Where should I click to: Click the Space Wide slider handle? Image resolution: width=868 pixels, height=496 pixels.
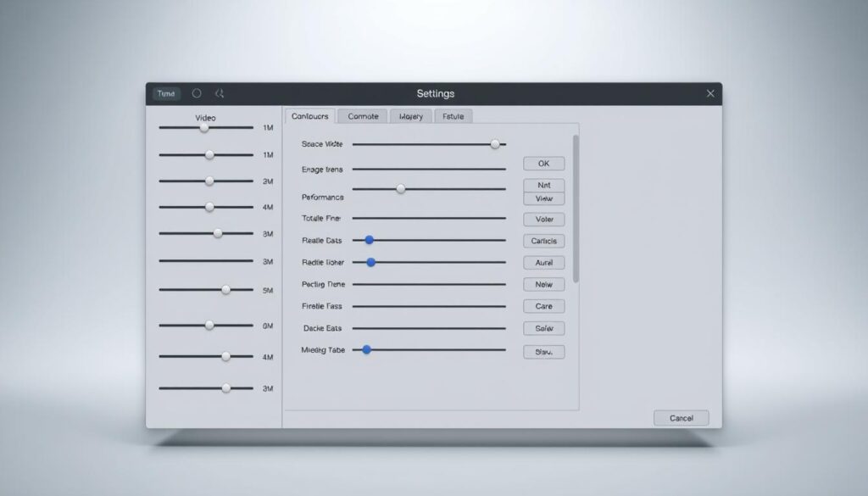point(495,144)
